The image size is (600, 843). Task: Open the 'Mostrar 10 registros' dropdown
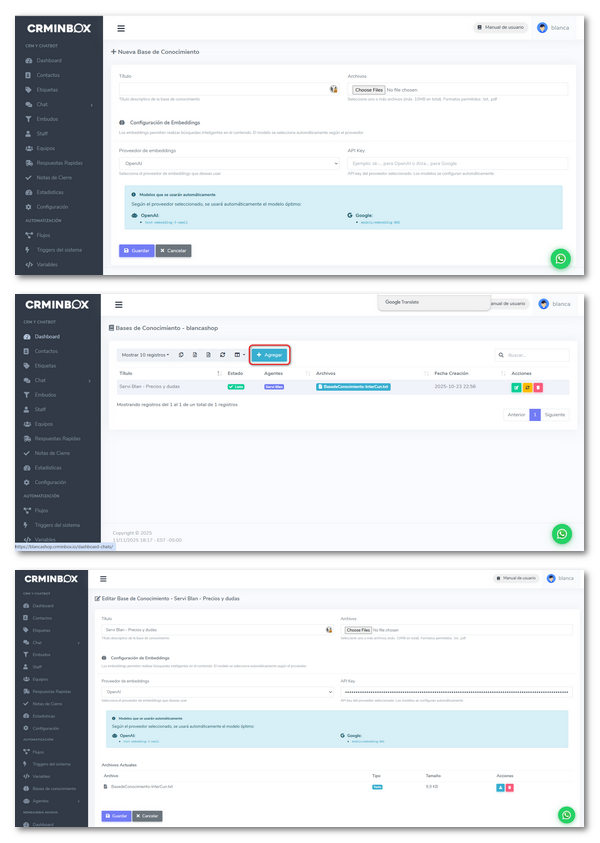145,355
